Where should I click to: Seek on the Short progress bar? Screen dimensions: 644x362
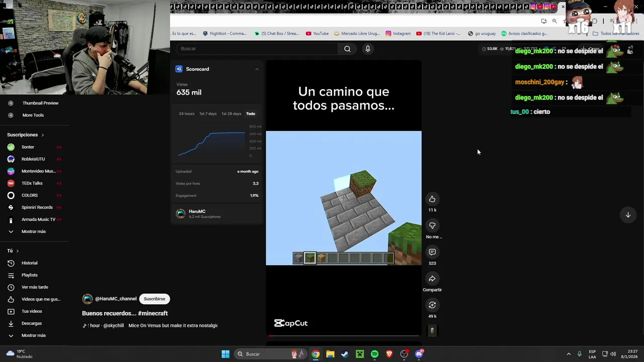pyautogui.click(x=344, y=335)
